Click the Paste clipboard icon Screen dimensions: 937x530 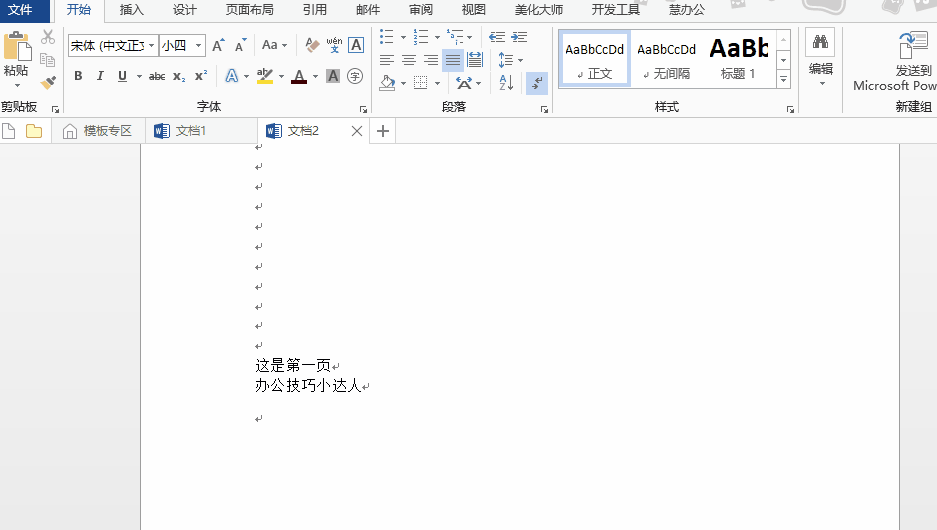click(16, 46)
